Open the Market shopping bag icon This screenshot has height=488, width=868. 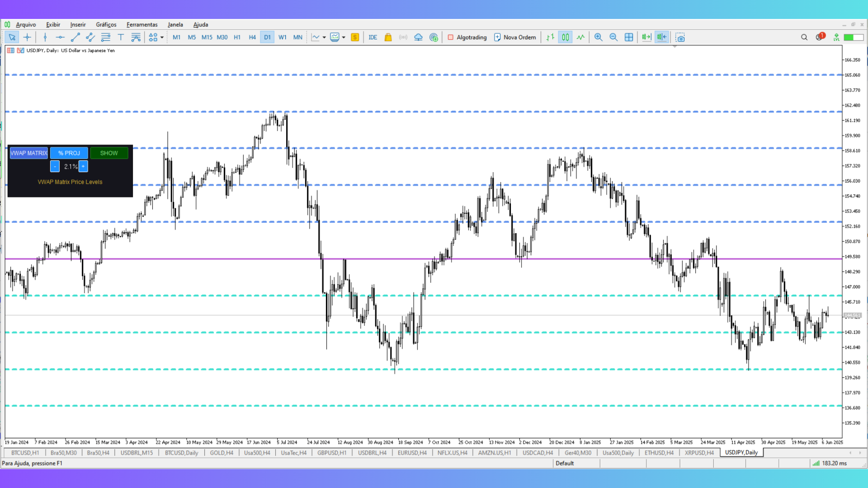click(x=388, y=38)
